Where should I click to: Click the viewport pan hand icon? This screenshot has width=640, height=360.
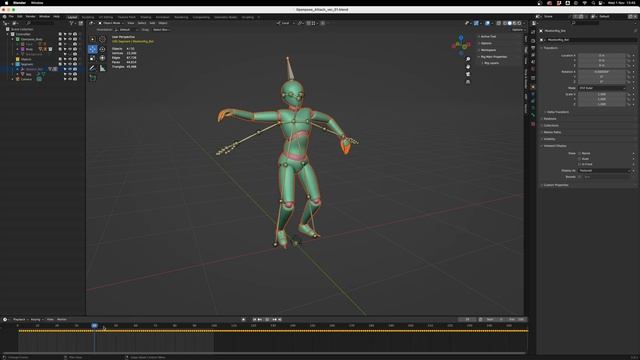click(x=468, y=67)
